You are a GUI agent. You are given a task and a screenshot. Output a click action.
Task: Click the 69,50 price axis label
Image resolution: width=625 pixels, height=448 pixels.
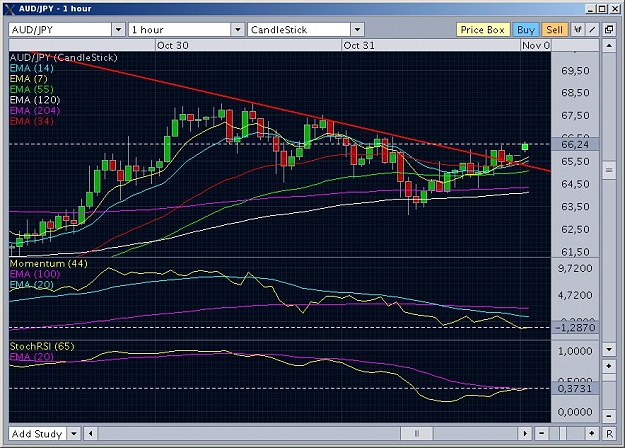(575, 71)
